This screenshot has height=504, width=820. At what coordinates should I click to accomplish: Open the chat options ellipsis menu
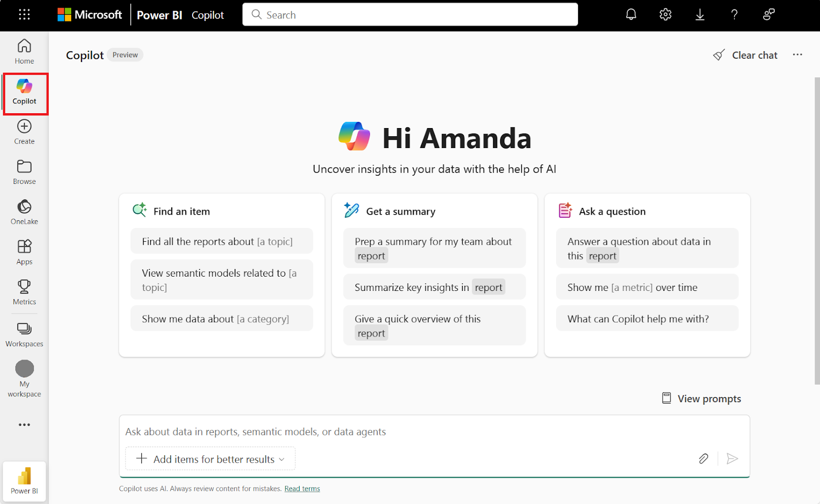797,55
